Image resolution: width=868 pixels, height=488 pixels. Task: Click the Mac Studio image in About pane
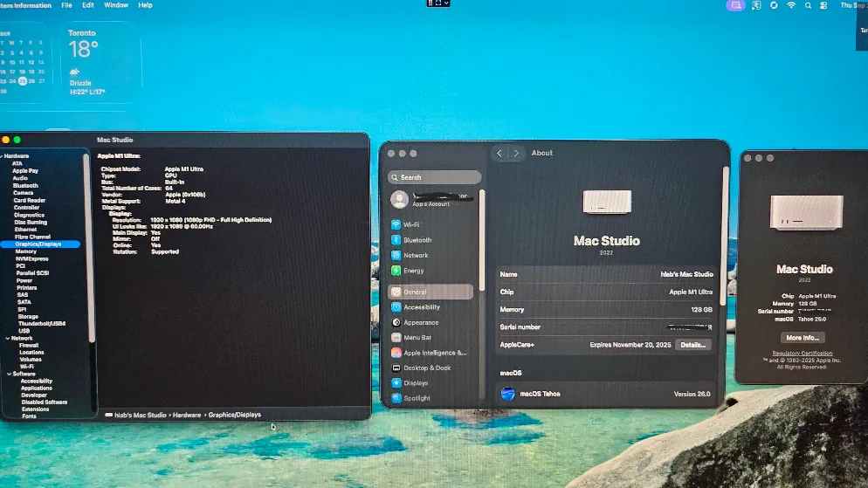607,202
